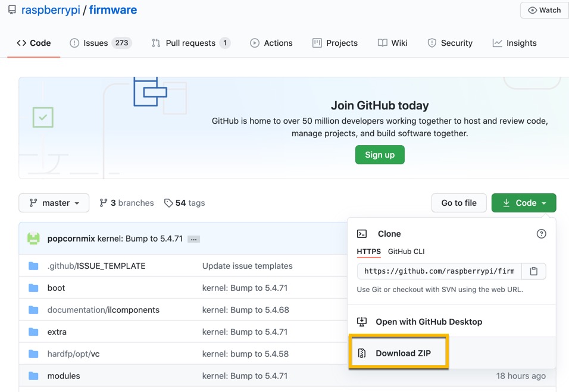This screenshot has height=392, width=569.
Task: Click the Go to file button
Action: point(459,203)
